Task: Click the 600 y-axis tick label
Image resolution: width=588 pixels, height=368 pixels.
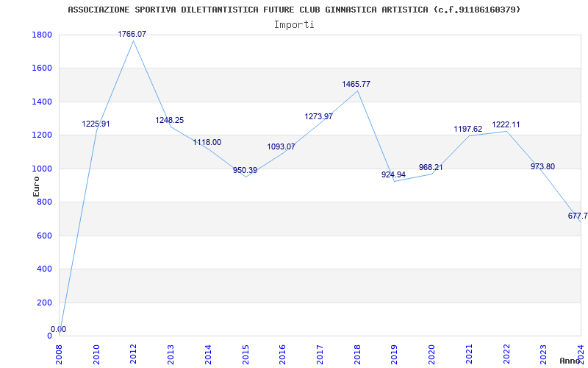Action: pos(45,236)
